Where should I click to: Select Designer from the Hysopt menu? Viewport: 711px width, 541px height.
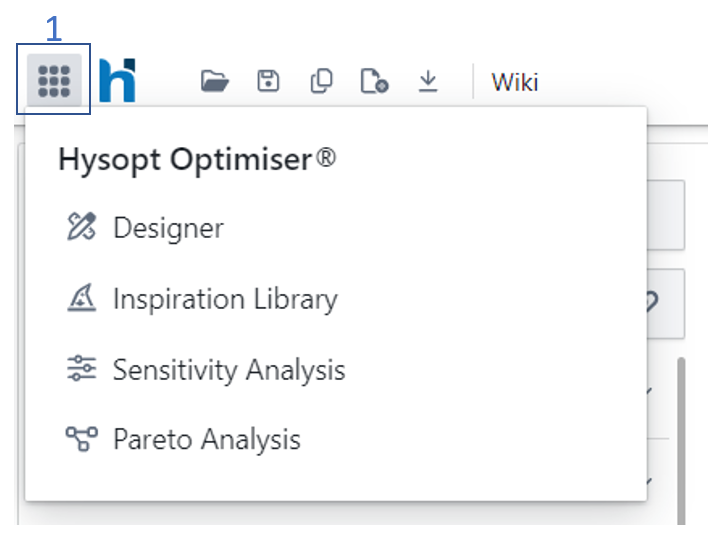point(168,227)
